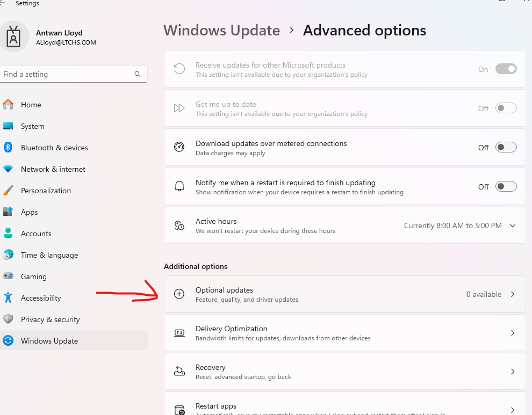Click the Time & language globe icon

tap(8, 255)
